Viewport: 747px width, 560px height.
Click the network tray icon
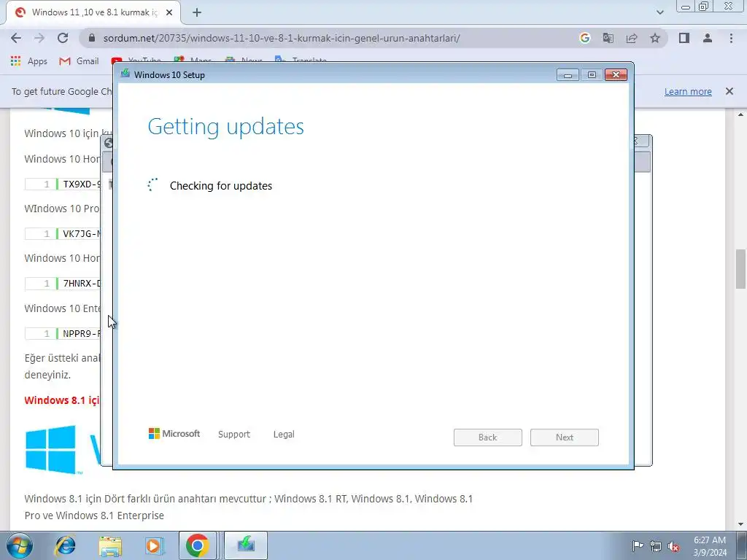(656, 546)
